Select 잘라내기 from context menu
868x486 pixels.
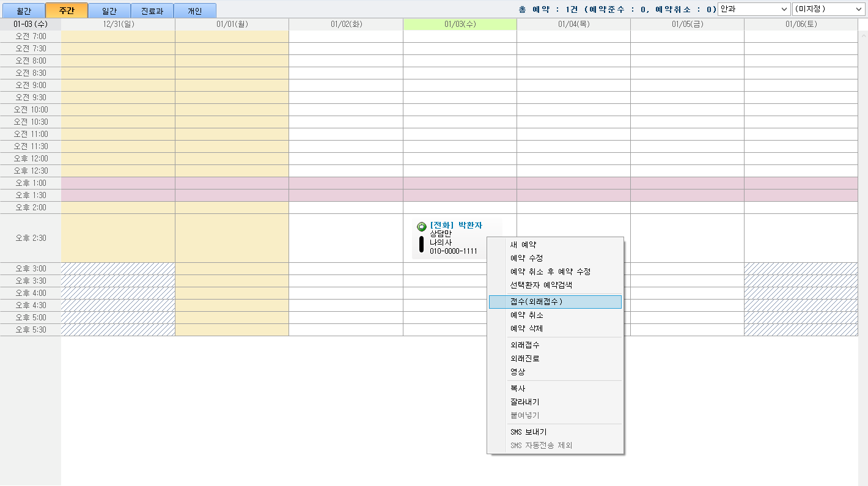click(x=524, y=402)
